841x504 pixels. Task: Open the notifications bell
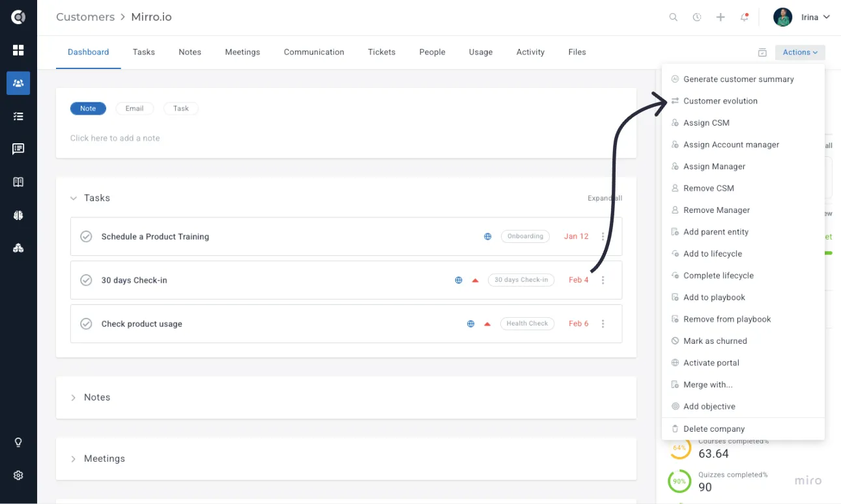point(744,18)
